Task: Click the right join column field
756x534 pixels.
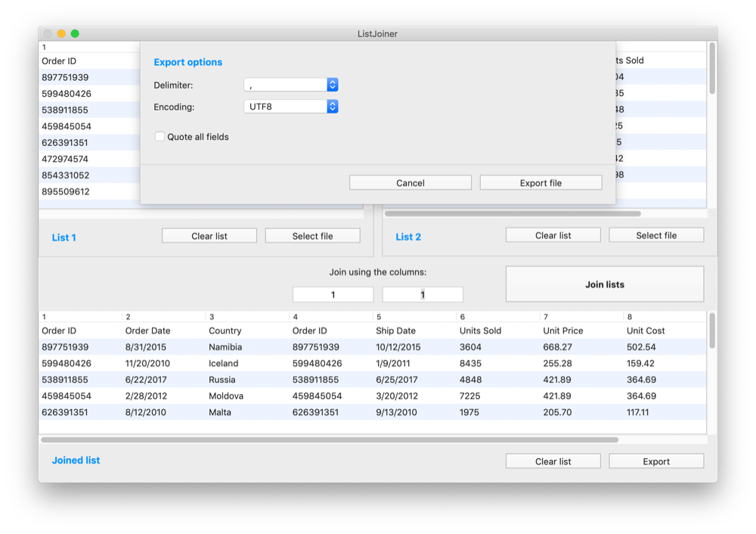Action: point(422,294)
